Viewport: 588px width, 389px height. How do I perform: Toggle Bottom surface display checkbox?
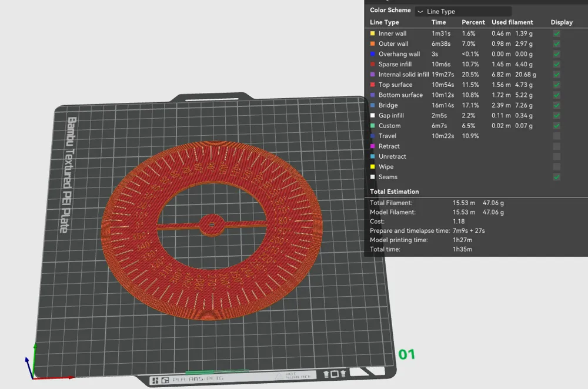click(x=556, y=95)
